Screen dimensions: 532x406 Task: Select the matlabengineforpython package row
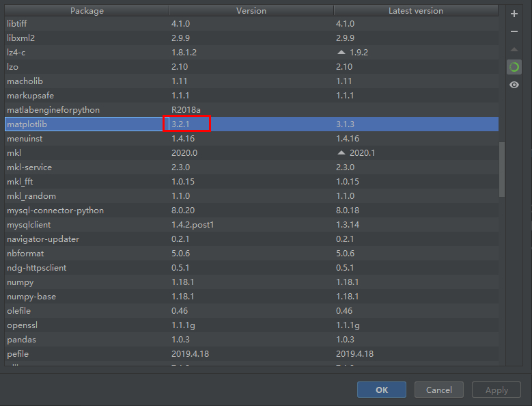coord(251,110)
